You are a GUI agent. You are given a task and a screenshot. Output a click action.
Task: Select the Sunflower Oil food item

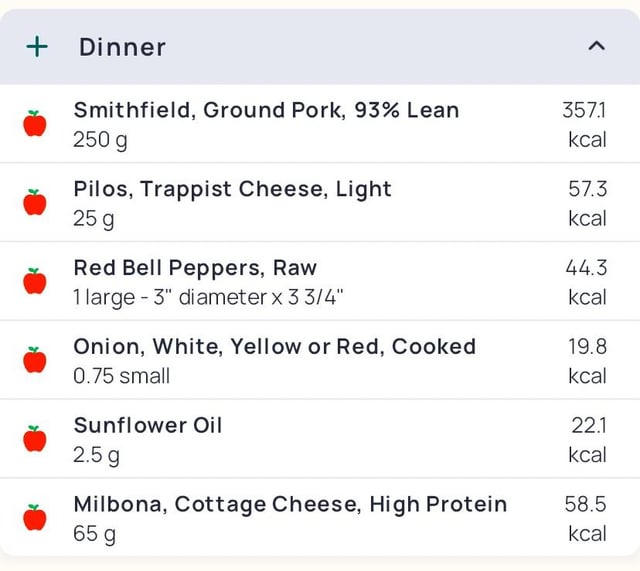tap(320, 439)
